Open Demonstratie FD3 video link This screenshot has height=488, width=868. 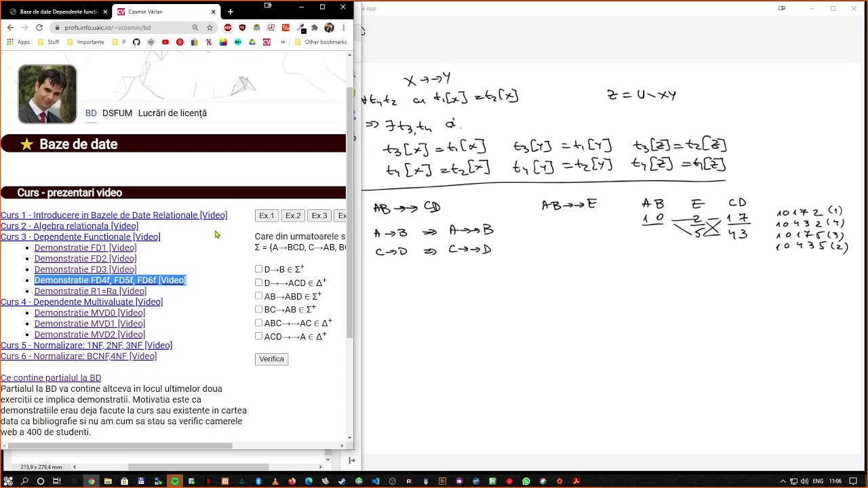click(x=85, y=269)
